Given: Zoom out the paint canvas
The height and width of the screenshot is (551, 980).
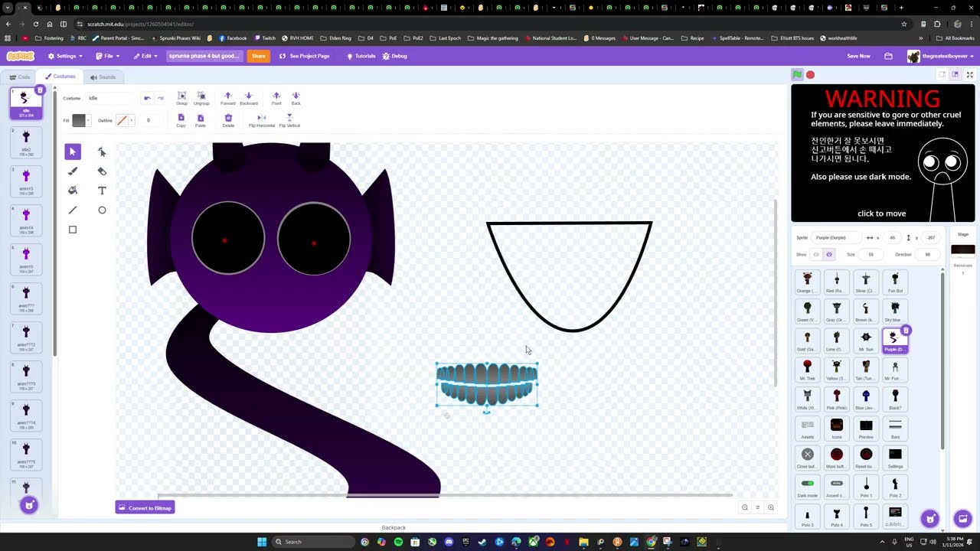Looking at the screenshot, I should coord(744,507).
